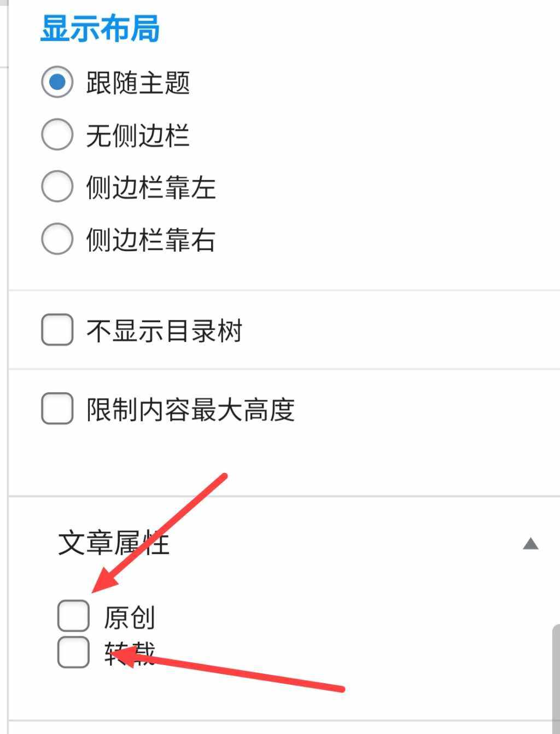
Task: Click the 侧边栏靠右 text label
Action: pyautogui.click(x=151, y=240)
